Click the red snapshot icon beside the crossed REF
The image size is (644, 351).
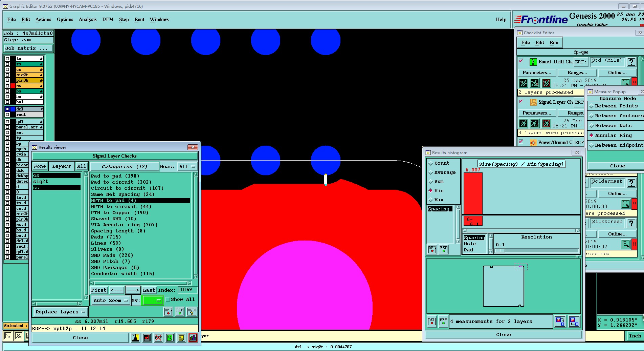tap(147, 338)
